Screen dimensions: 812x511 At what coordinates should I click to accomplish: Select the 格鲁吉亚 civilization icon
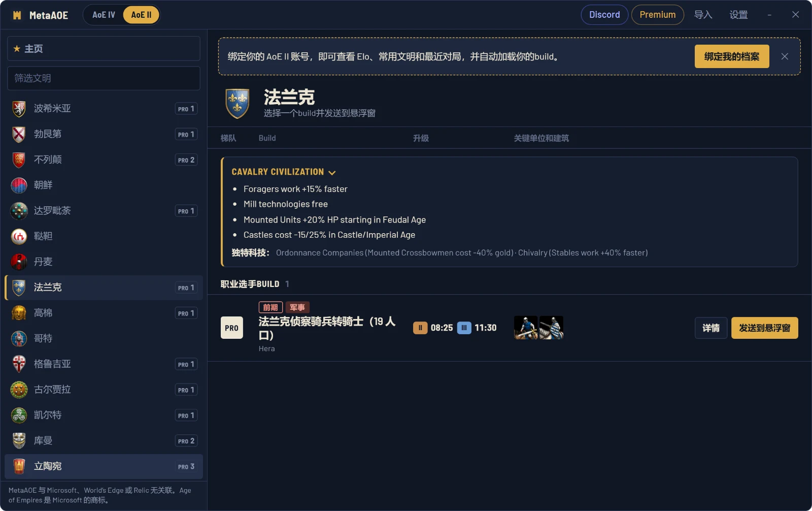19,364
